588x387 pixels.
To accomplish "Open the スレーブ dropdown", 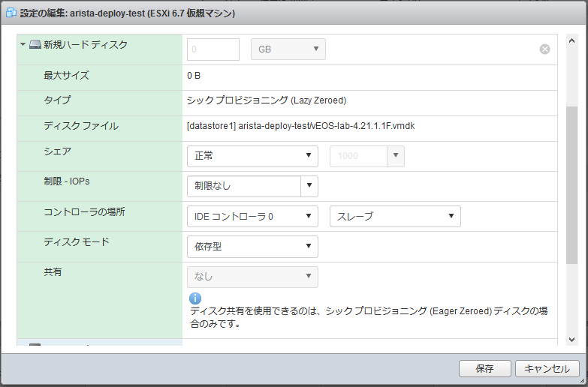I will click(x=395, y=216).
